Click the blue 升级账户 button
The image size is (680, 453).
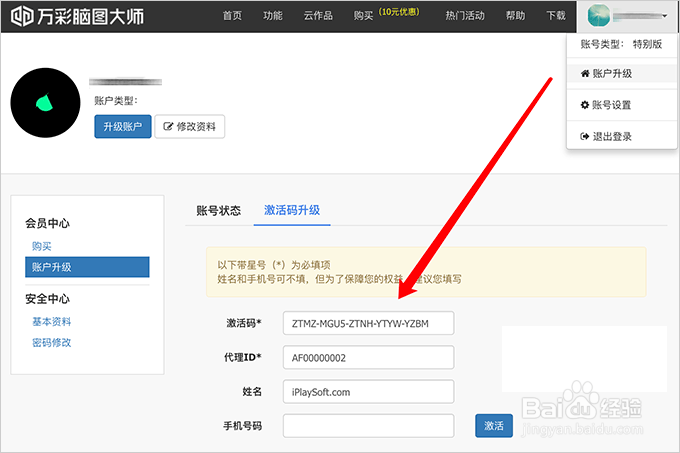[x=123, y=127]
